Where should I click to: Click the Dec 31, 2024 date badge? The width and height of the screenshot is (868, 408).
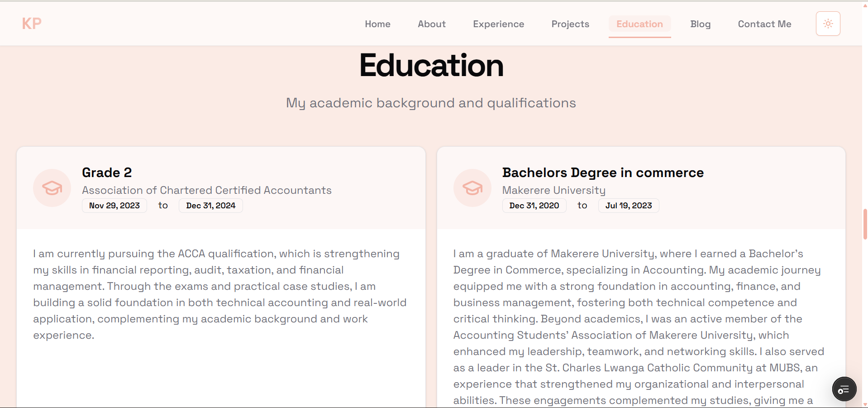210,206
